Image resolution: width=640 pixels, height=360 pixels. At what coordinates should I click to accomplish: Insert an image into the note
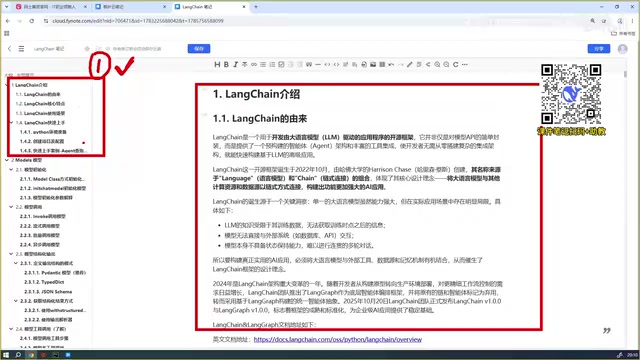point(373,64)
